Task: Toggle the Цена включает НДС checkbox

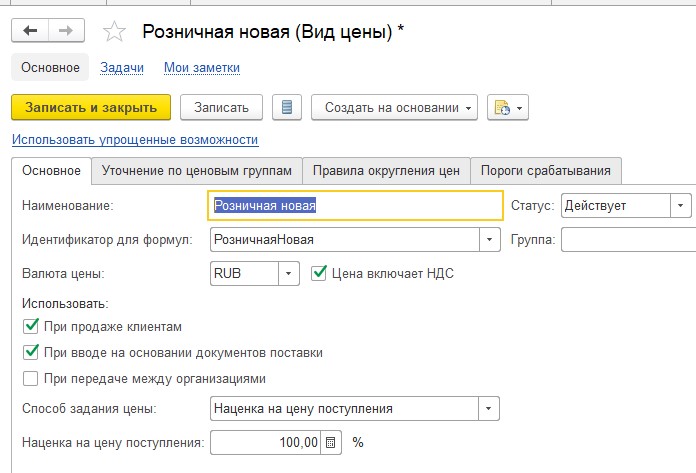Action: [x=319, y=273]
